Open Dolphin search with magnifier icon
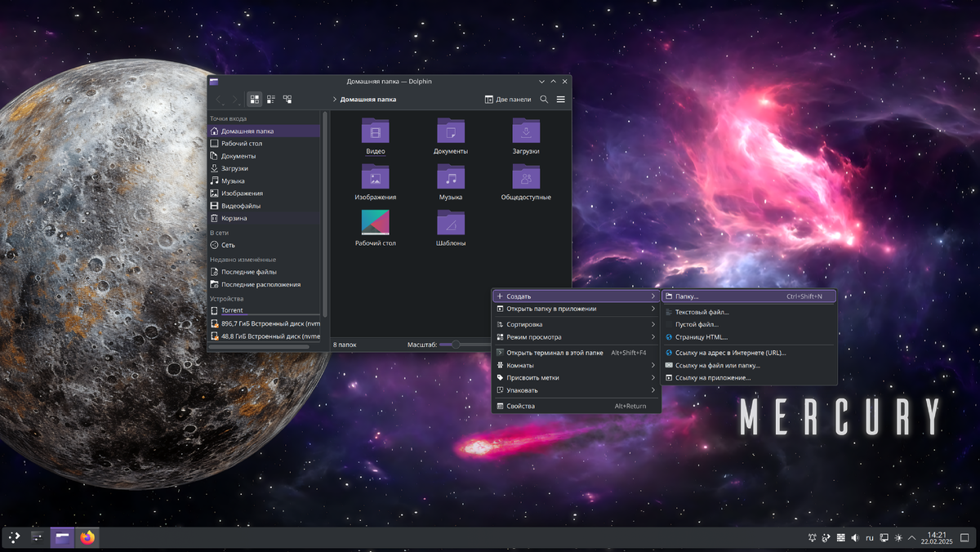The width and height of the screenshot is (980, 552). (544, 99)
